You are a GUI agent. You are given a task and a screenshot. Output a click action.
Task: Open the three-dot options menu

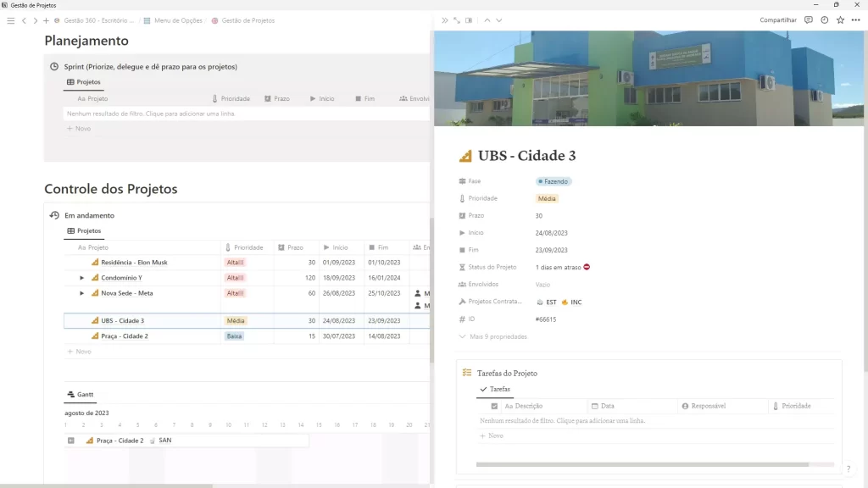point(856,20)
